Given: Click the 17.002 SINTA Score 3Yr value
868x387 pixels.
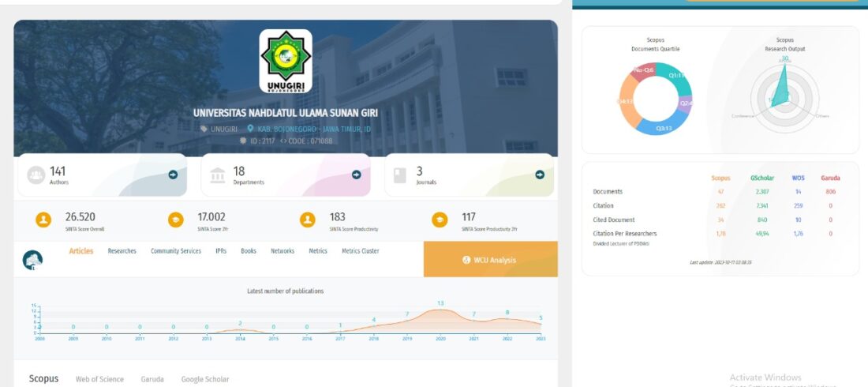Looking at the screenshot, I should click(x=211, y=216).
